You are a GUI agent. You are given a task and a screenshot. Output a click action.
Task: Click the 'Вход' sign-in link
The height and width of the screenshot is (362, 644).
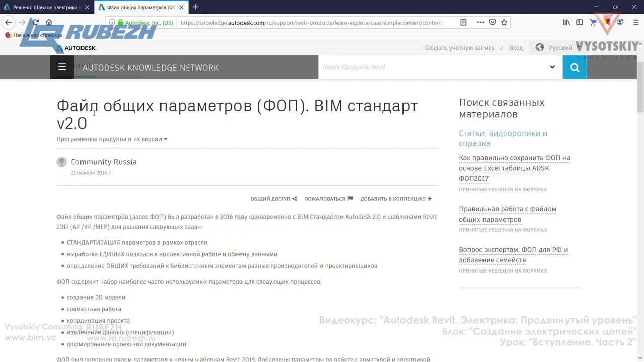pos(516,48)
